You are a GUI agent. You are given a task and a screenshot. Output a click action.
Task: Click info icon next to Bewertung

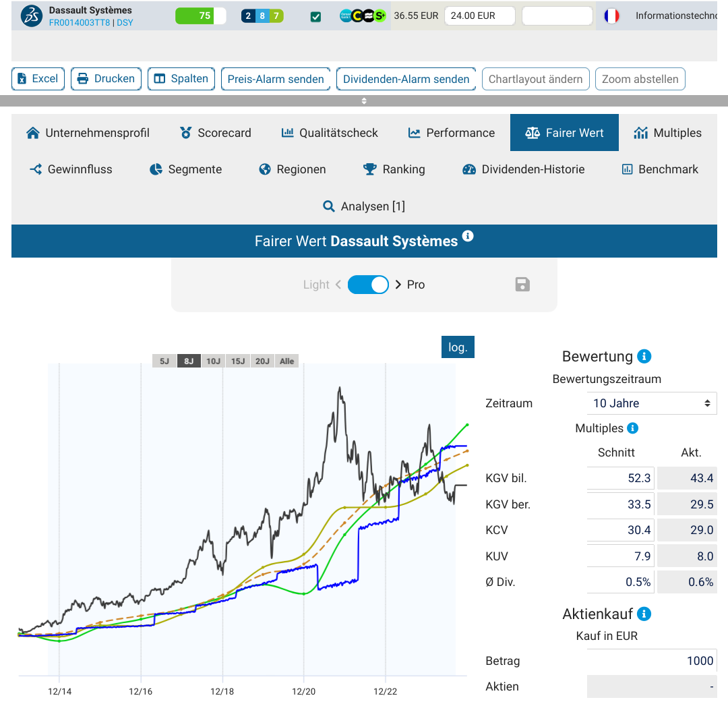pos(644,356)
